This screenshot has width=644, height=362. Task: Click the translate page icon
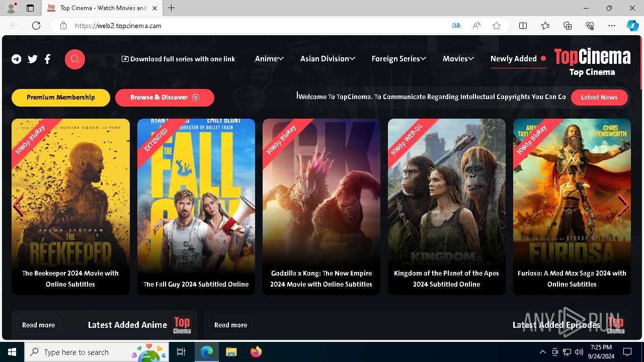(456, 26)
